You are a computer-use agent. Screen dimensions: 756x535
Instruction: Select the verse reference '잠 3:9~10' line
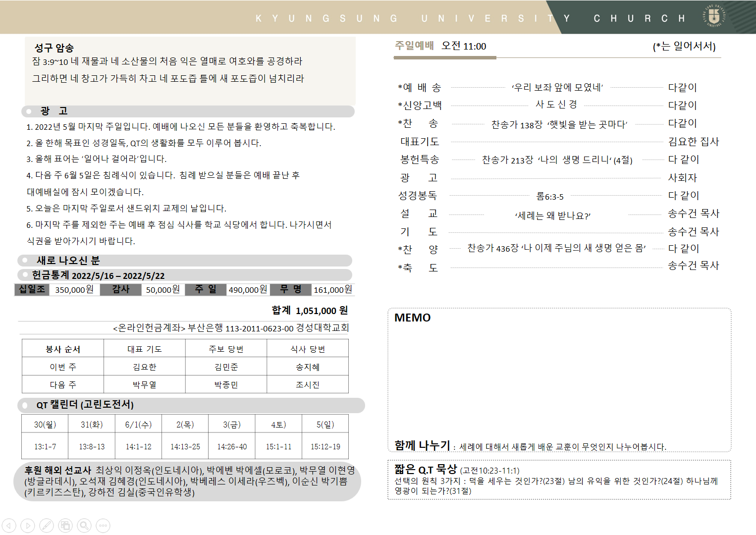[167, 61]
